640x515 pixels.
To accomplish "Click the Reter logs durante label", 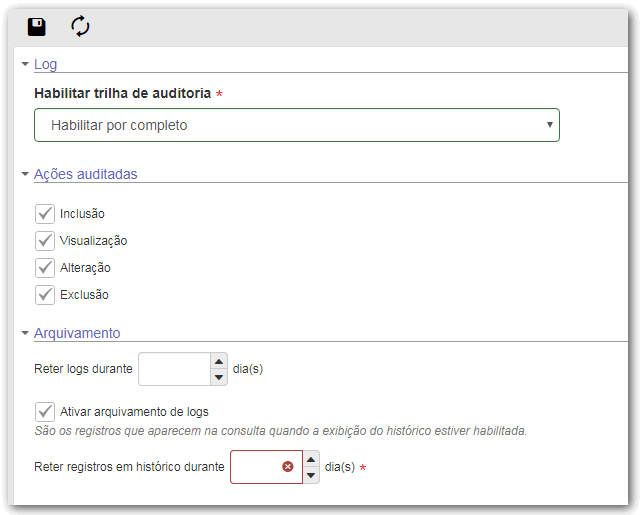I will tap(83, 369).
